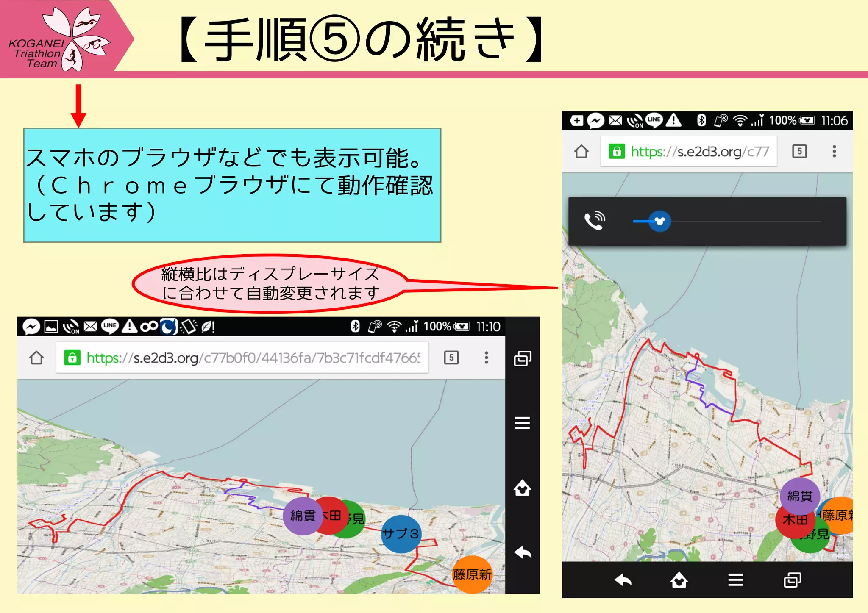The image size is (868, 613).
Task: Tap the LINE notification in the landscape status bar
Action: click(110, 326)
